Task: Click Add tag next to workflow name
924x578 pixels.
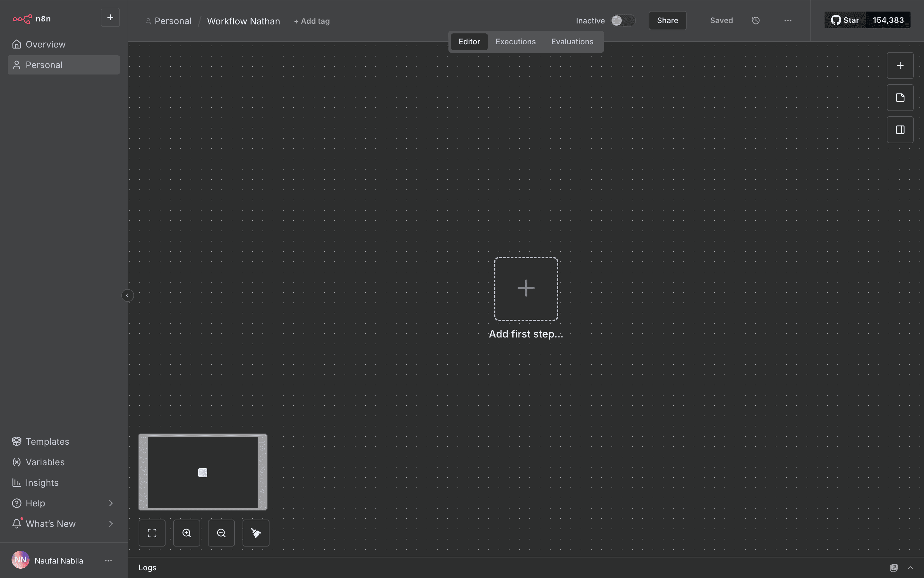Action: coord(312,21)
